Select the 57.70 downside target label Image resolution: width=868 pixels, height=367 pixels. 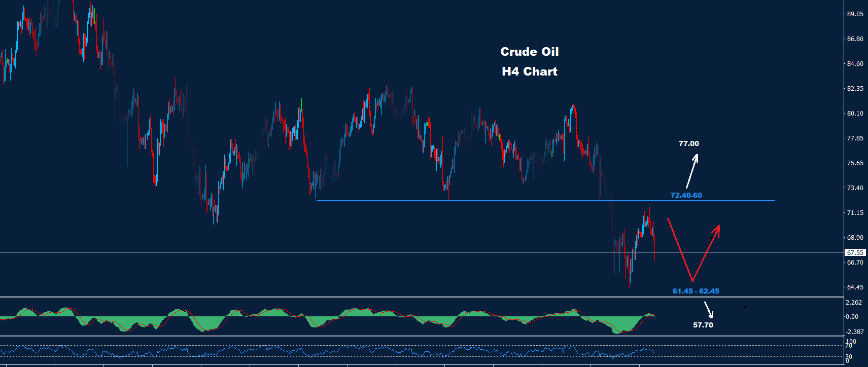(703, 325)
